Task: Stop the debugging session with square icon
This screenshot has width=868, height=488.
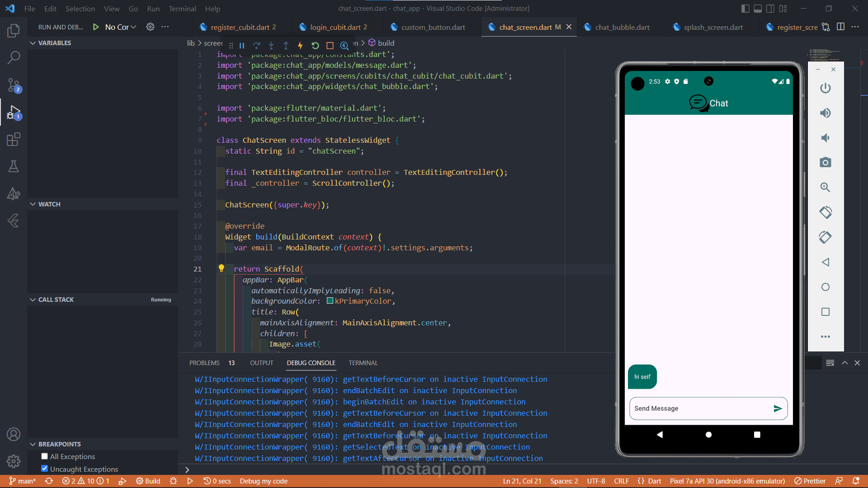Action: coord(330,45)
